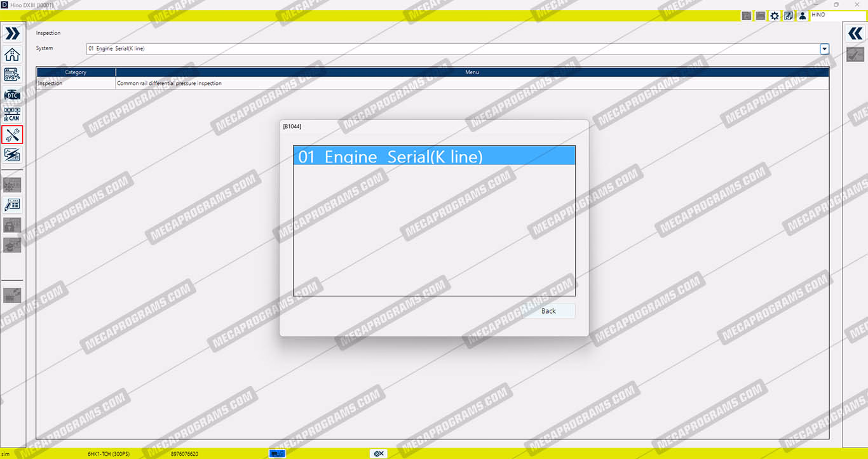868x459 pixels.
Task: Click the Menu column header
Action: coord(472,72)
